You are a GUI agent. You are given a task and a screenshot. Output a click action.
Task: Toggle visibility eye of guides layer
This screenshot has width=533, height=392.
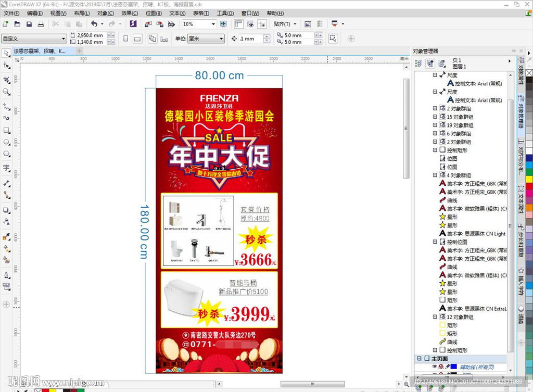click(434, 367)
